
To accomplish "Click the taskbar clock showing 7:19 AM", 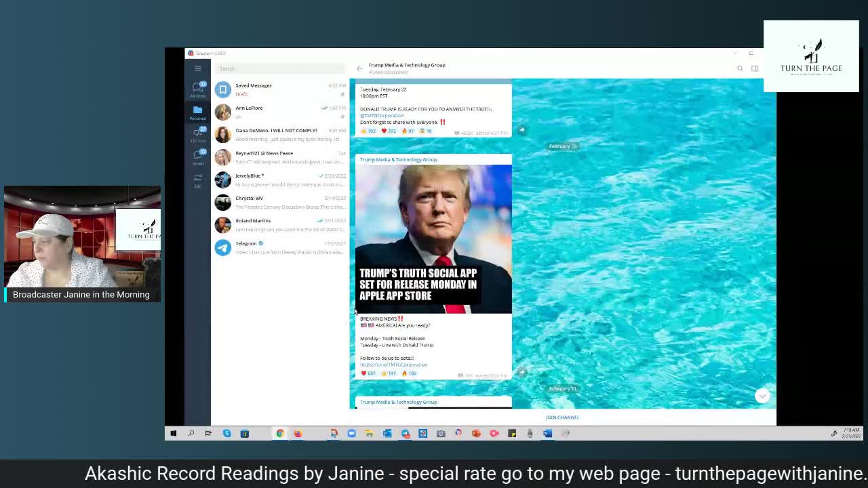I will 853,433.
